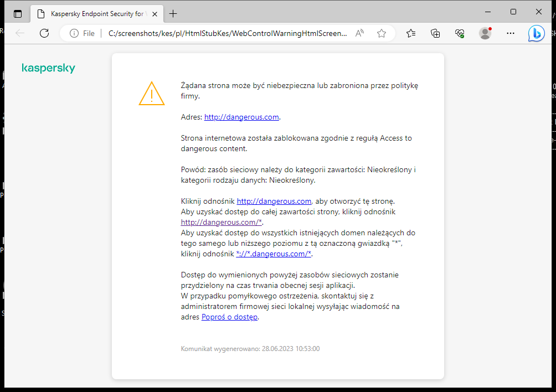Image resolution: width=556 pixels, height=392 pixels.
Task: Open the http://dangerous.com/* full-content link
Action: point(220,222)
